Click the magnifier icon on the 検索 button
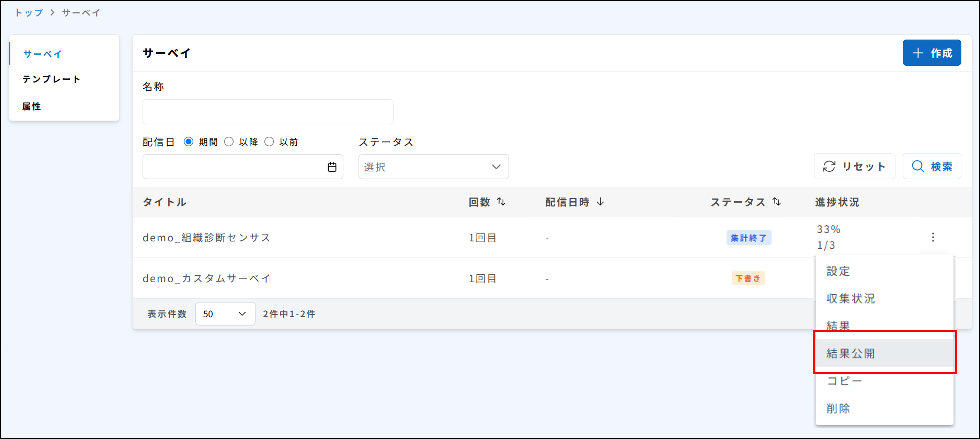This screenshot has width=980, height=439. [918, 166]
